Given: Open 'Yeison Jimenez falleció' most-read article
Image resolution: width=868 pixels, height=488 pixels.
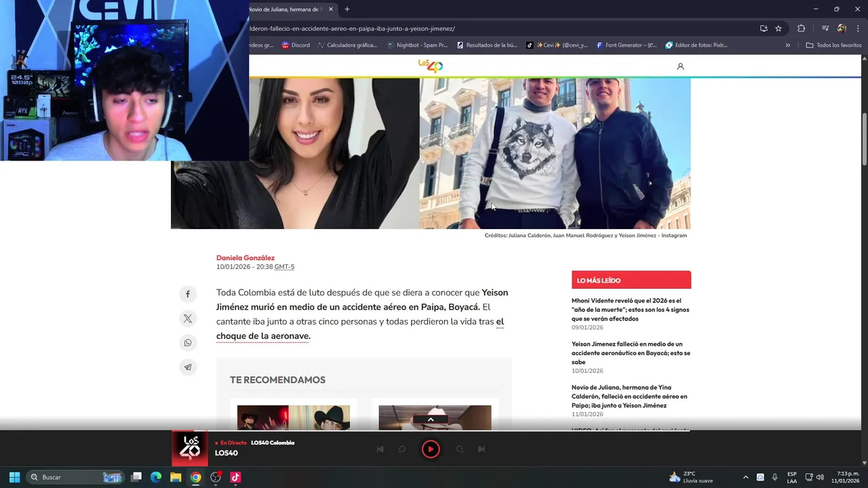Looking at the screenshot, I should tap(631, 353).
